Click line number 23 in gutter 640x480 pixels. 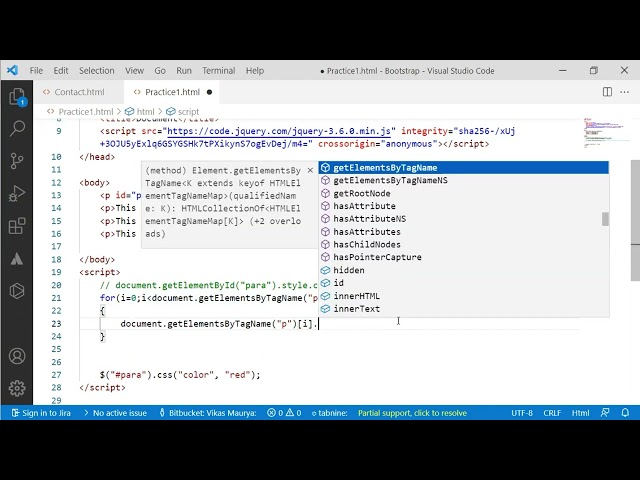[x=57, y=324]
